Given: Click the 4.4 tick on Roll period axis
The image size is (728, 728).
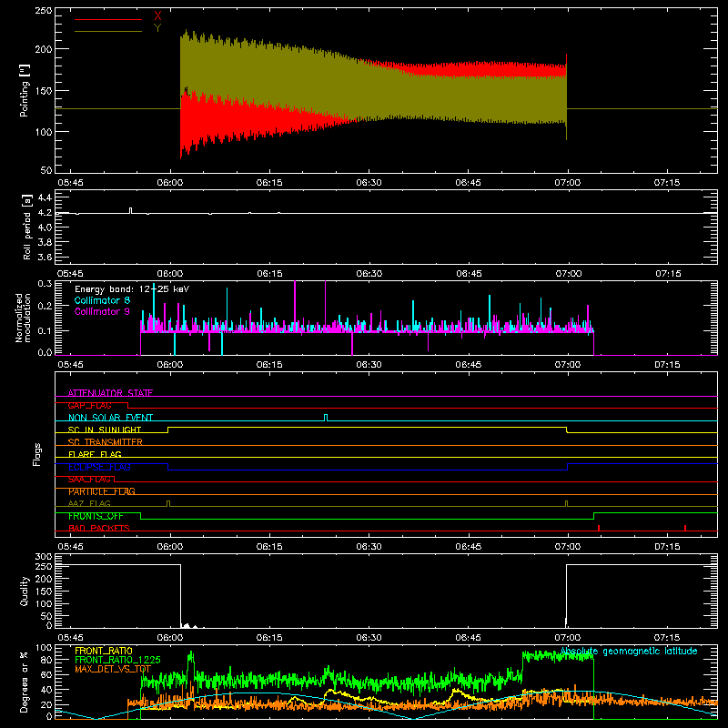Looking at the screenshot, I should pos(45,197).
